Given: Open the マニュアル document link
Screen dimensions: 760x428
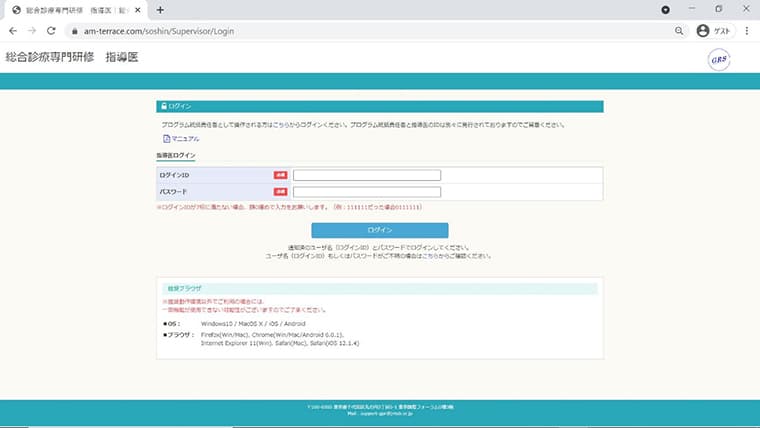Looking at the screenshot, I should pyautogui.click(x=181, y=139).
